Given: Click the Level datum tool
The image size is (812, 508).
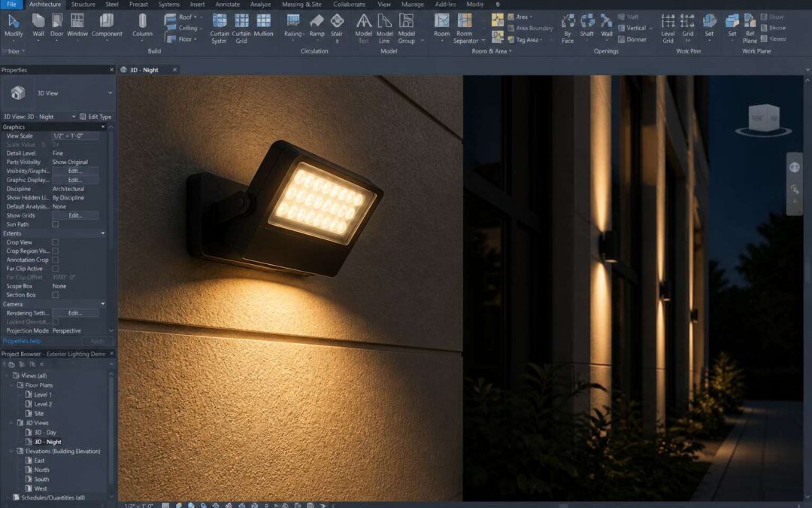Looking at the screenshot, I should (668, 29).
